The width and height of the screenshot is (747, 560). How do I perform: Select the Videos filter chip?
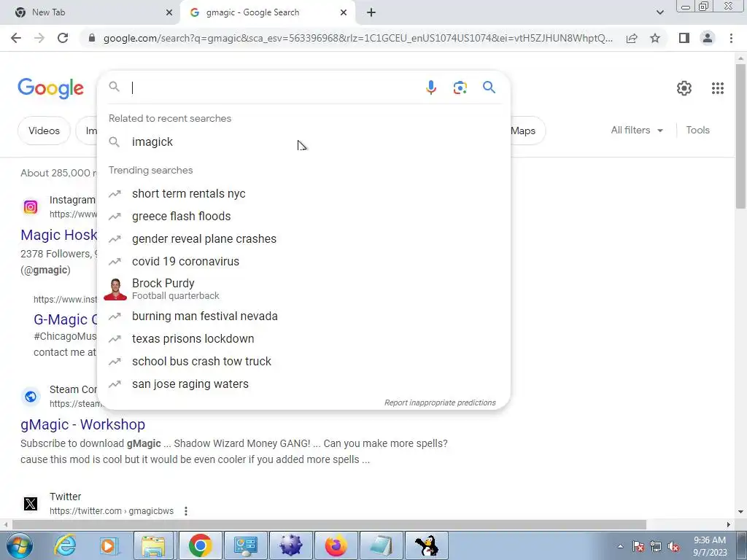(44, 131)
